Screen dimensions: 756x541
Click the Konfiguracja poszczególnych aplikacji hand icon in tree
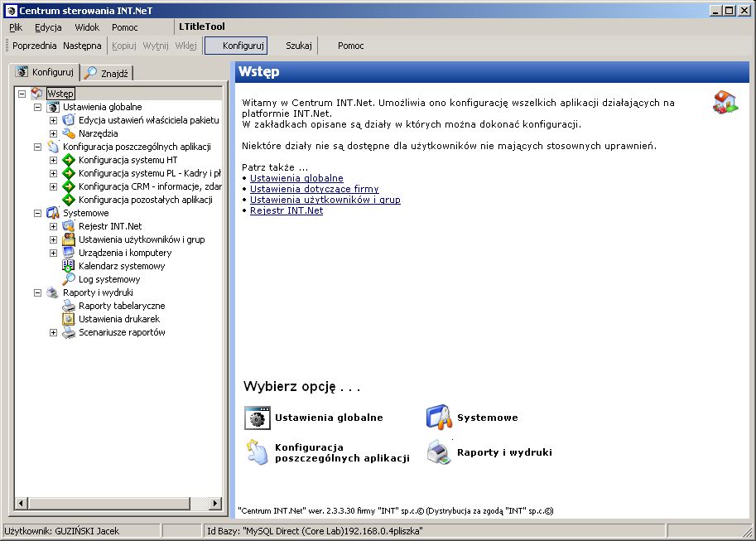tap(53, 147)
